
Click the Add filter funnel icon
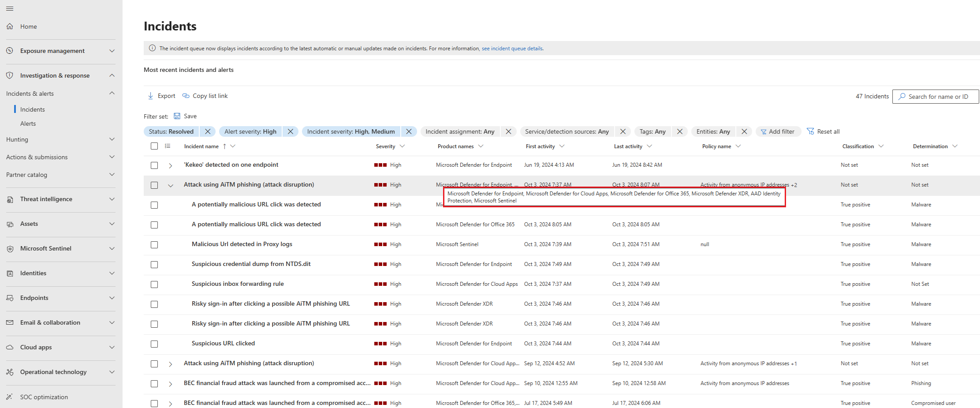[x=764, y=131]
